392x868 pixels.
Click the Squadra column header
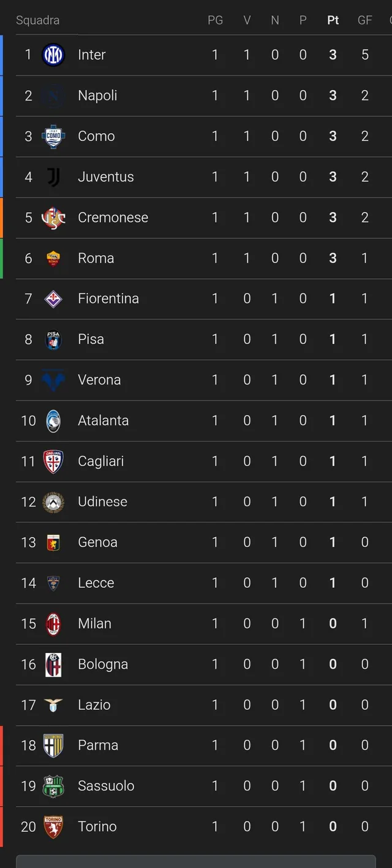coord(39,20)
